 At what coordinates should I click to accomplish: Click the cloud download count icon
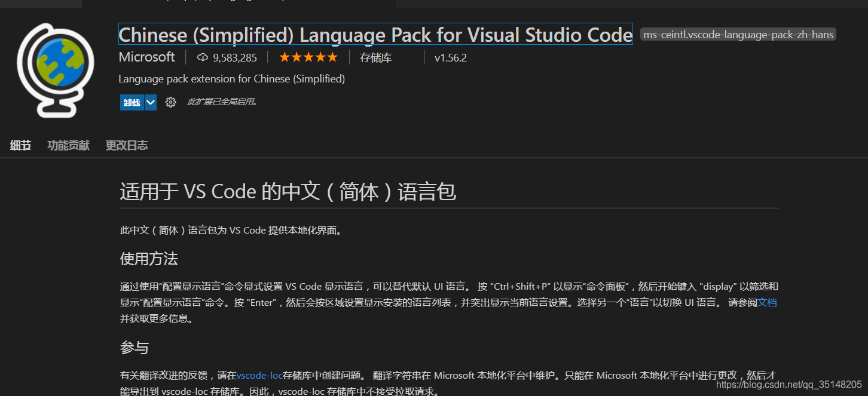point(202,58)
